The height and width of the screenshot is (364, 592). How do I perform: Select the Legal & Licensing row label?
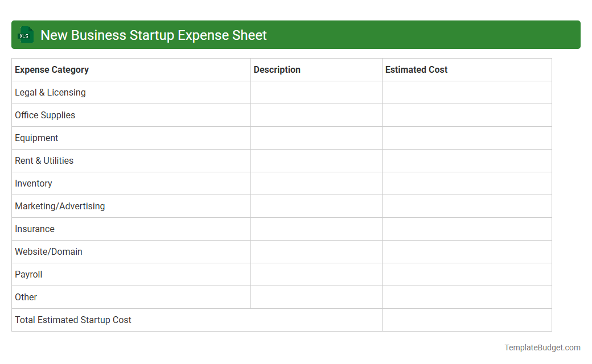(x=50, y=92)
